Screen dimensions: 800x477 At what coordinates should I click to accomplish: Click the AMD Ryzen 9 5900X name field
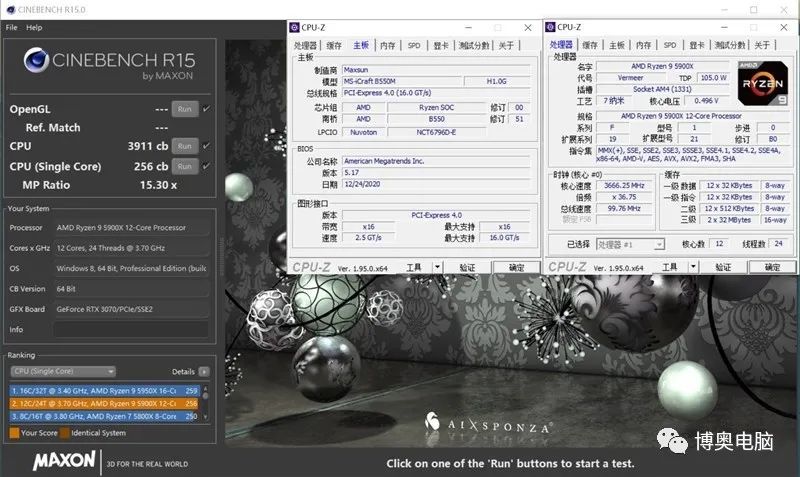click(x=662, y=66)
